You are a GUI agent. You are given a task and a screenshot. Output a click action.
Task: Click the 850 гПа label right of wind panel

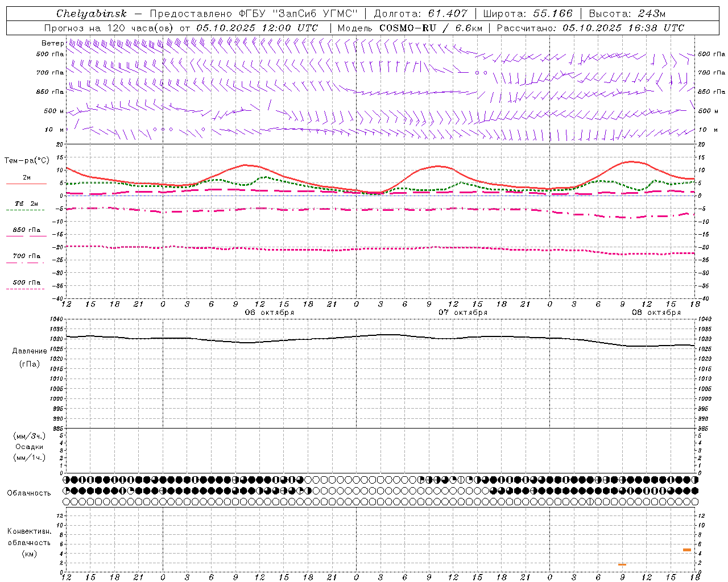[712, 92]
